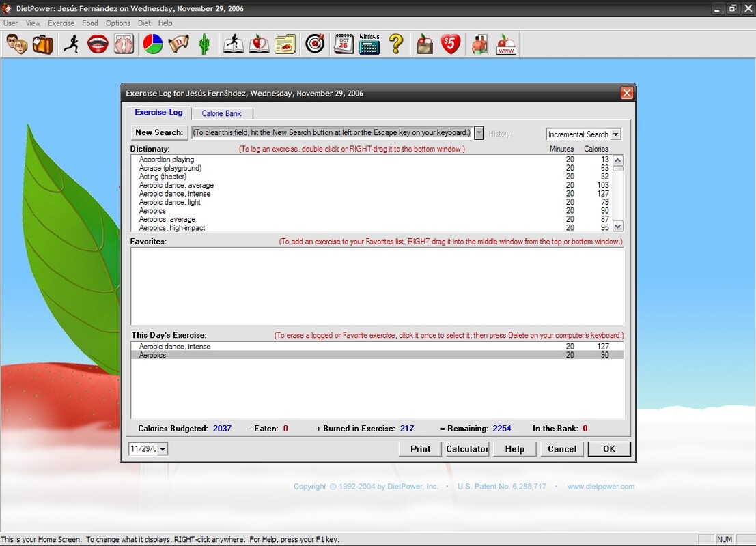Click the Cancel button
This screenshot has width=756, height=546.
coord(561,449)
